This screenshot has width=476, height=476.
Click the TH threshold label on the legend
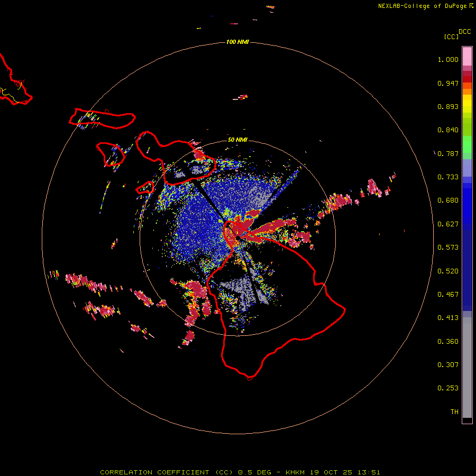pos(454,412)
